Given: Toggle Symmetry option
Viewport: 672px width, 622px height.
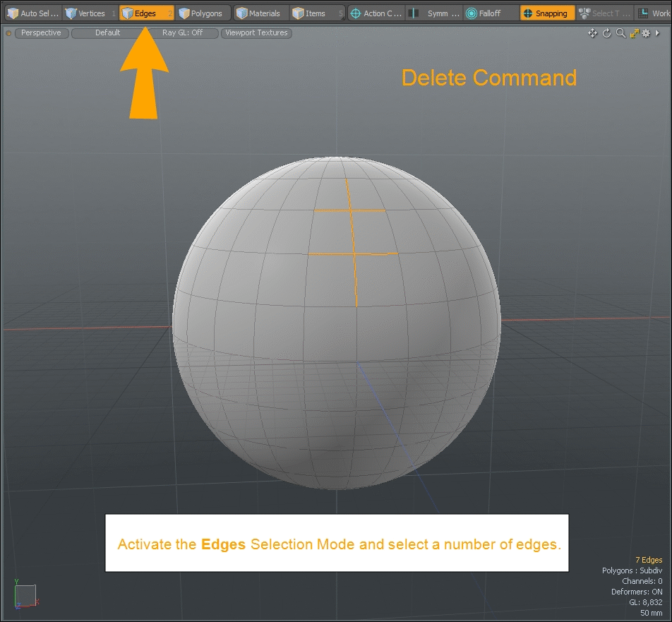Looking at the screenshot, I should [436, 13].
